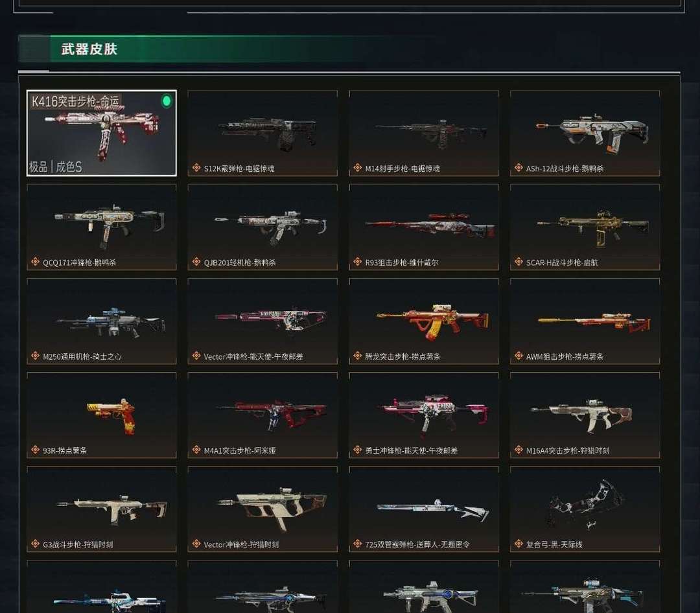Click the orange icon next to ASh-12战斗步枪
Image resolution: width=700 pixels, height=613 pixels.
(x=519, y=168)
